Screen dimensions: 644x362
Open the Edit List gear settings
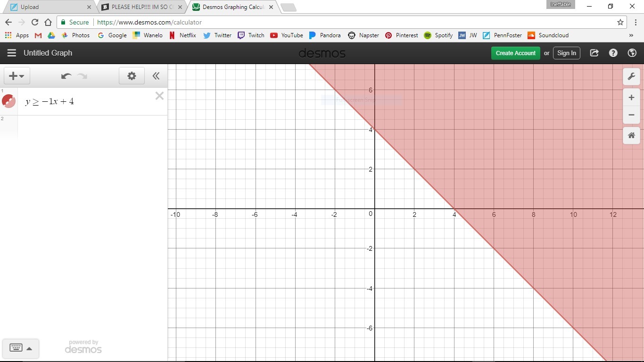coord(132,76)
